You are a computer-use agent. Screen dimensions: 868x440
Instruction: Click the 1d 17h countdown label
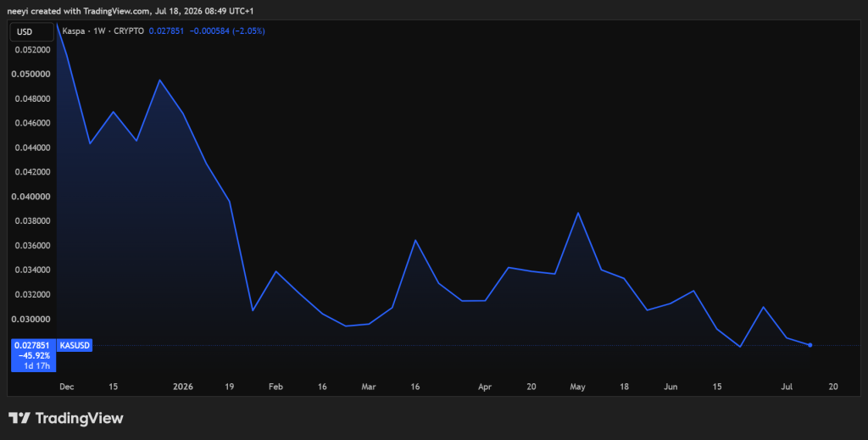36,366
